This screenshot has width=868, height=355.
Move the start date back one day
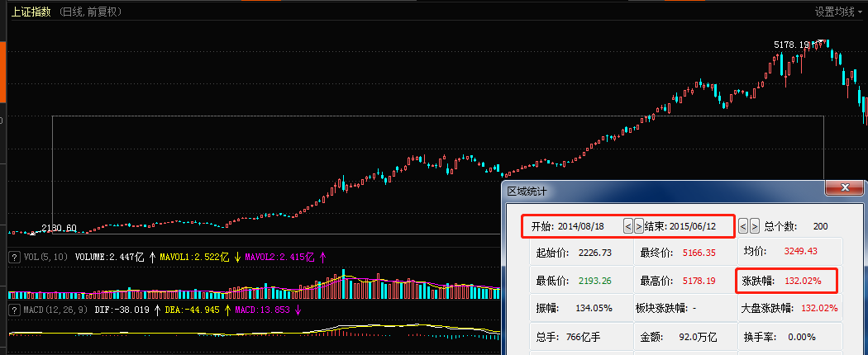pos(628,225)
